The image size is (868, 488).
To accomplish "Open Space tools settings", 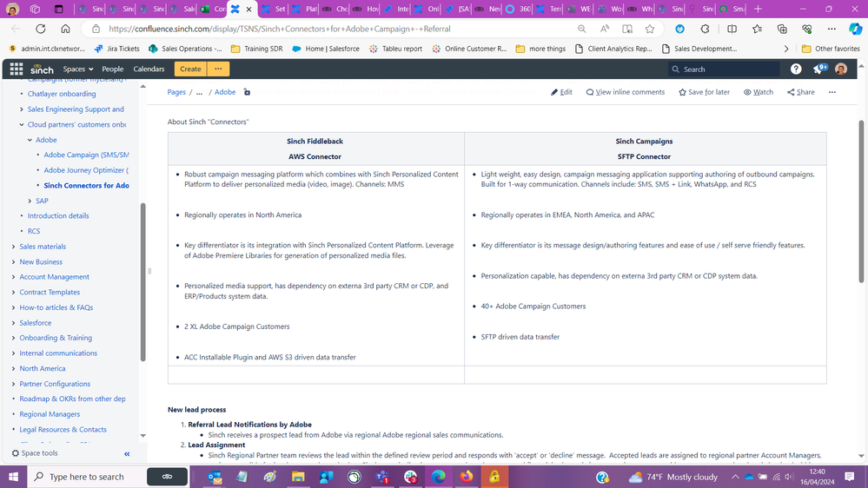I will pos(35,453).
